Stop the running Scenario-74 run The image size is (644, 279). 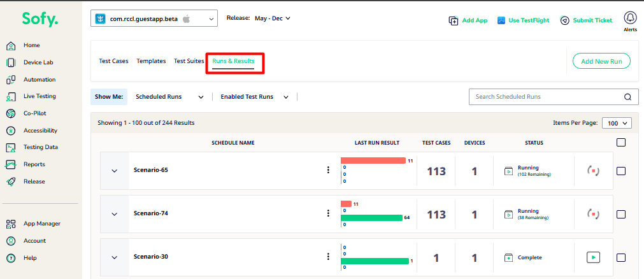593,214
